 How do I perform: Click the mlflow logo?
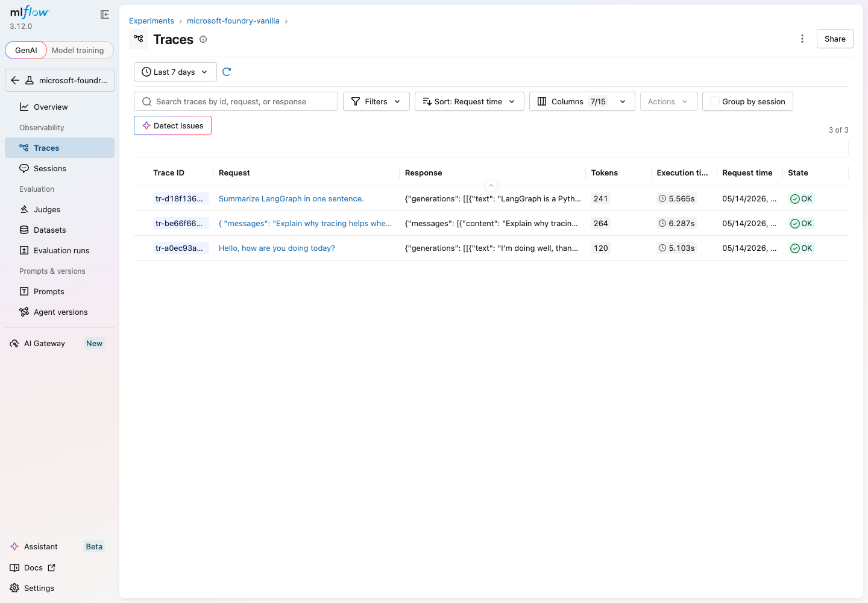pyautogui.click(x=30, y=12)
